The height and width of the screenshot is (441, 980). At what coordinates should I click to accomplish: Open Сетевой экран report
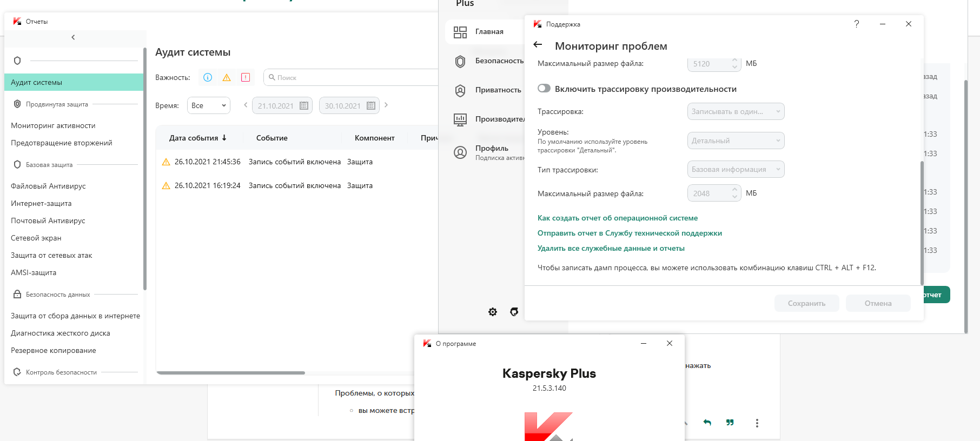36,238
